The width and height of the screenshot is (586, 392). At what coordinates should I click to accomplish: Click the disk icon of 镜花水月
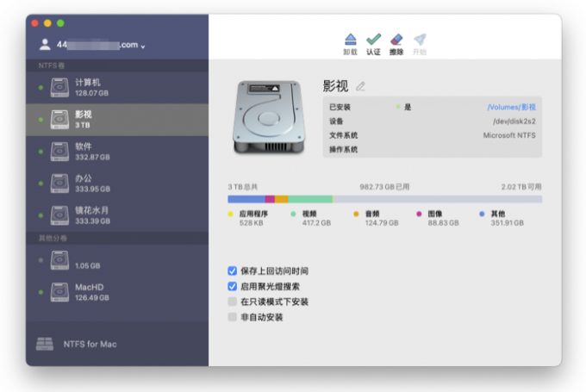pos(59,215)
